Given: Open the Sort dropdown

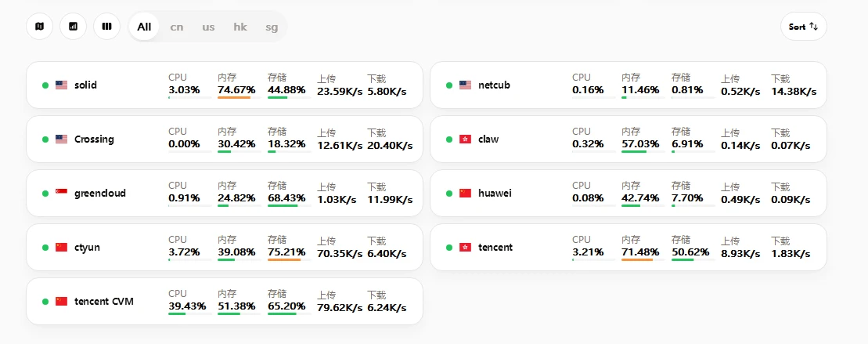Looking at the screenshot, I should [803, 27].
